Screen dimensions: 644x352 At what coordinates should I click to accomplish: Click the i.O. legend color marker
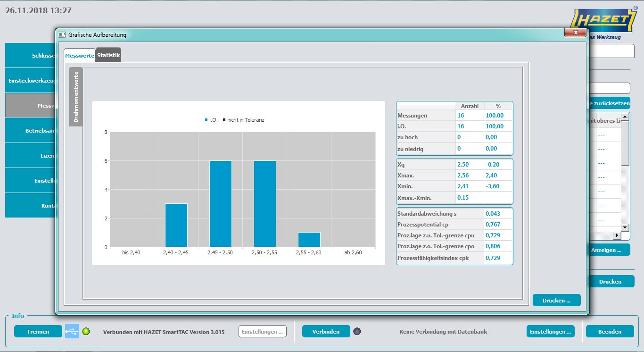(206, 120)
